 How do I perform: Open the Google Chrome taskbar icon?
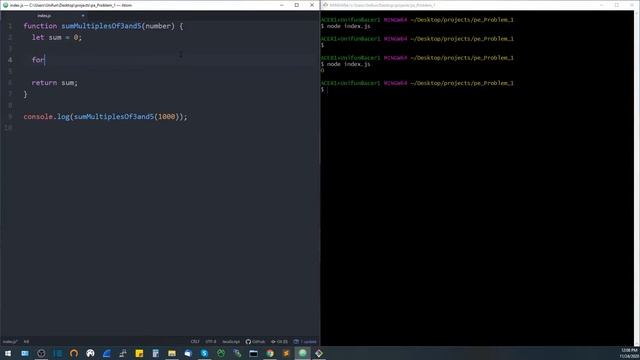[x=270, y=353]
